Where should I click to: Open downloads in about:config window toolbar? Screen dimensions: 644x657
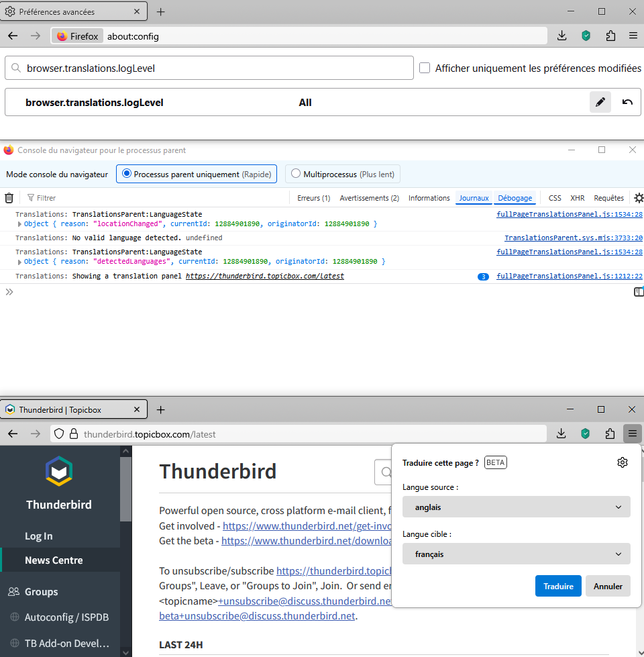coord(562,36)
